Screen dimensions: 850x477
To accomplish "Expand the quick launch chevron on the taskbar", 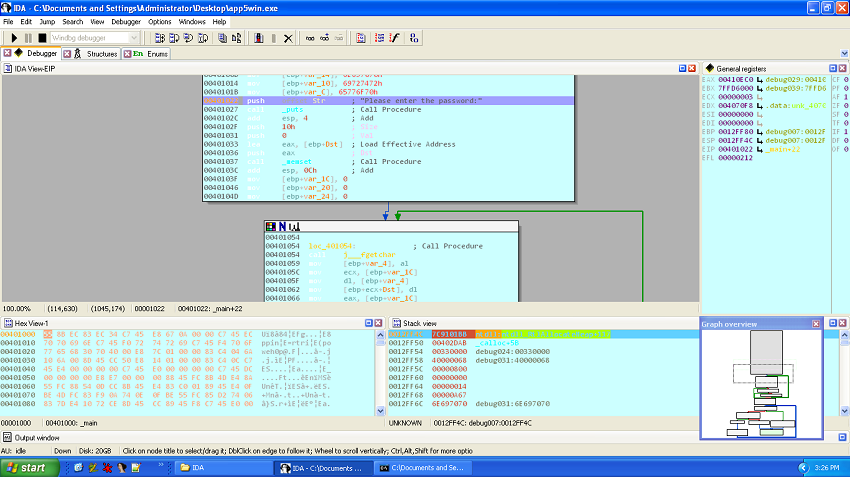I will click(x=161, y=465).
